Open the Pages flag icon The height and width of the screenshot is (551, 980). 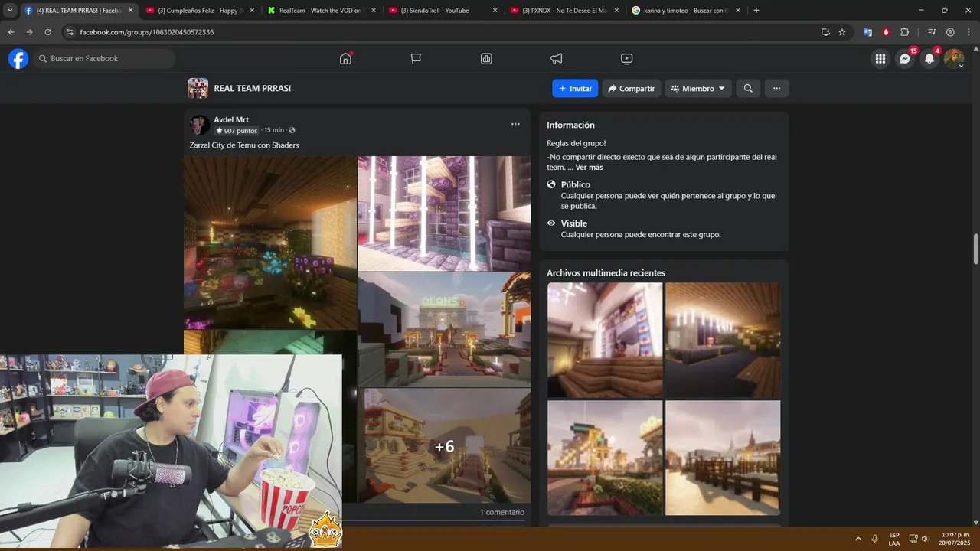416,58
